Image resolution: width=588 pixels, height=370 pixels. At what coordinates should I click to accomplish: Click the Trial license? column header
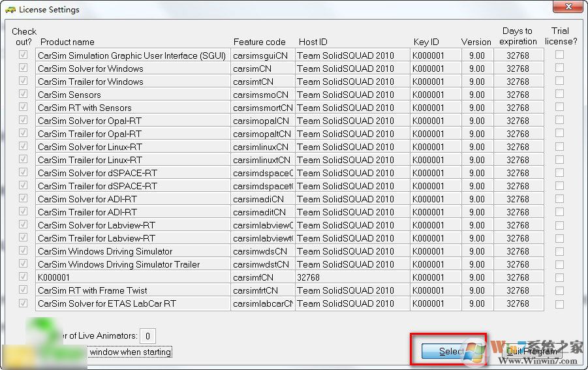click(561, 36)
